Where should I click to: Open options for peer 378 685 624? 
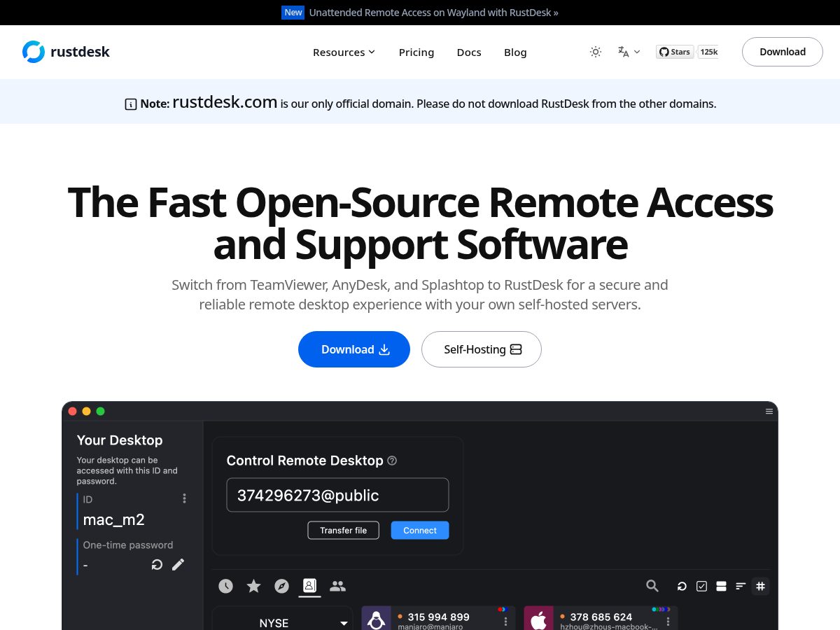pos(668,622)
